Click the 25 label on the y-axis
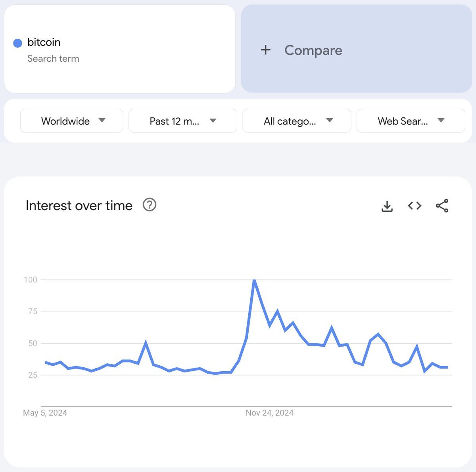This screenshot has width=476, height=472. point(33,375)
